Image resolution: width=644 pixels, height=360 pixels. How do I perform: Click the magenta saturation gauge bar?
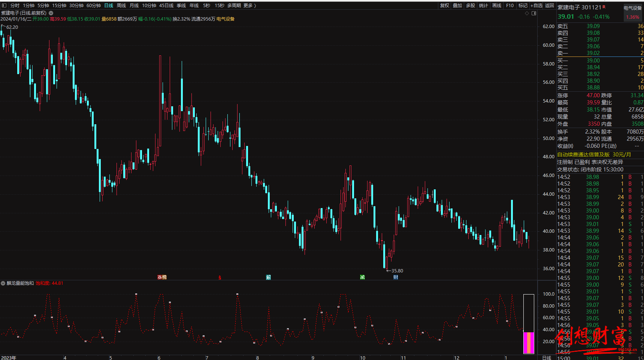529,342
